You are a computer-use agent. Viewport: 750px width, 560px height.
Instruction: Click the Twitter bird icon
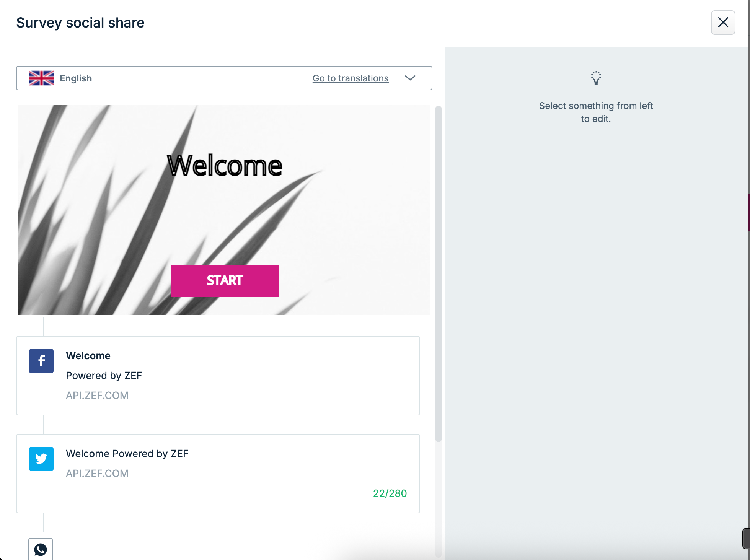point(41,459)
